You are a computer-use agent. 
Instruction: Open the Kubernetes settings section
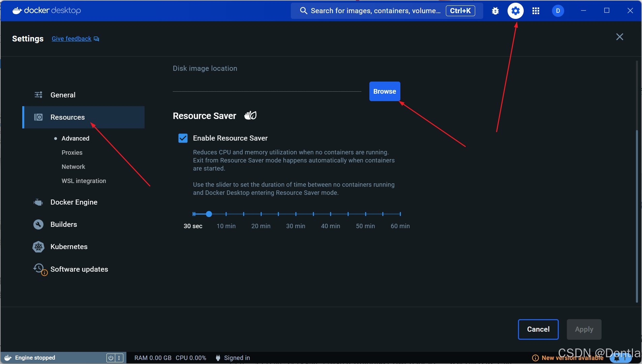point(84,247)
